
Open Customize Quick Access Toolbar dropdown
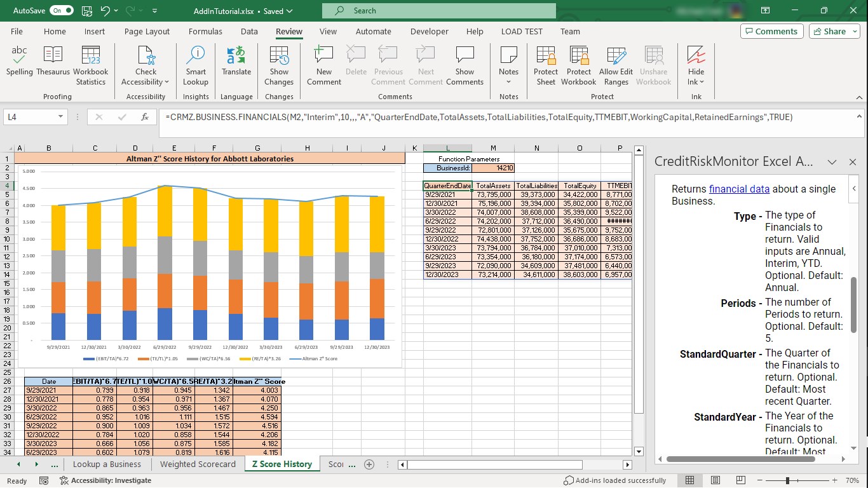155,11
